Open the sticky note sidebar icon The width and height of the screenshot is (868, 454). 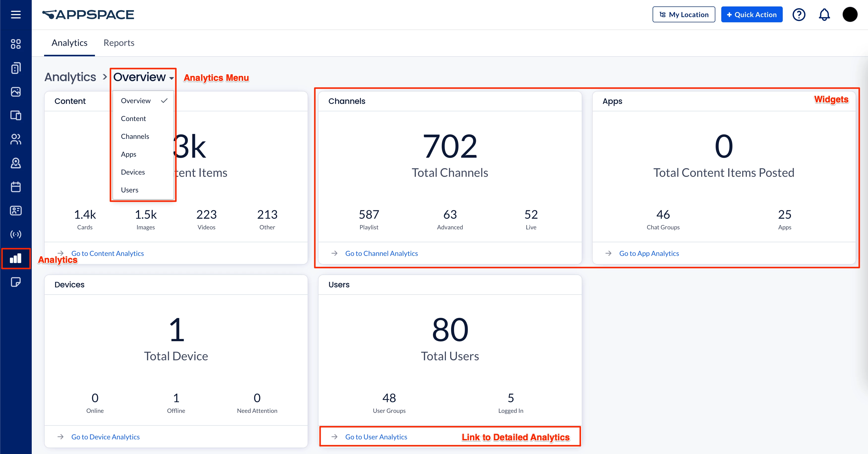(16, 282)
